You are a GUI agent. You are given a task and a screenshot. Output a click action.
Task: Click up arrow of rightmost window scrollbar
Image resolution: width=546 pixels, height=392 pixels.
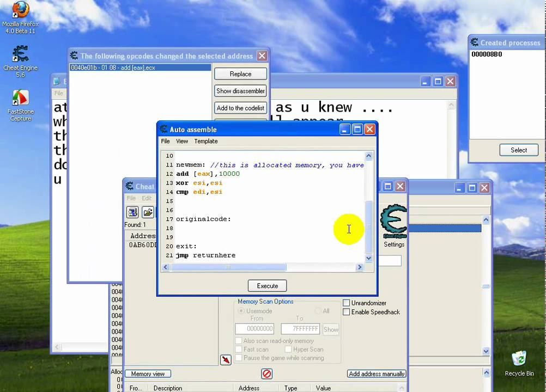tap(486, 220)
